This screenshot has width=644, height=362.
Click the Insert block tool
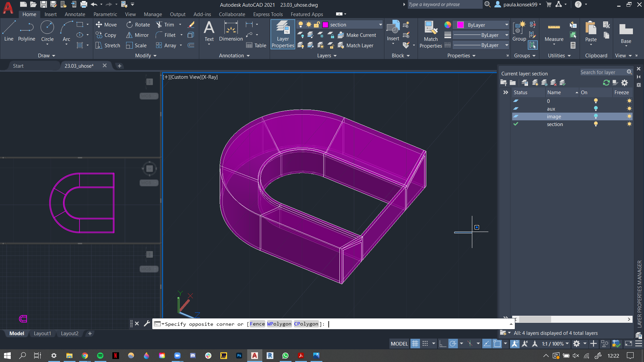[393, 31]
